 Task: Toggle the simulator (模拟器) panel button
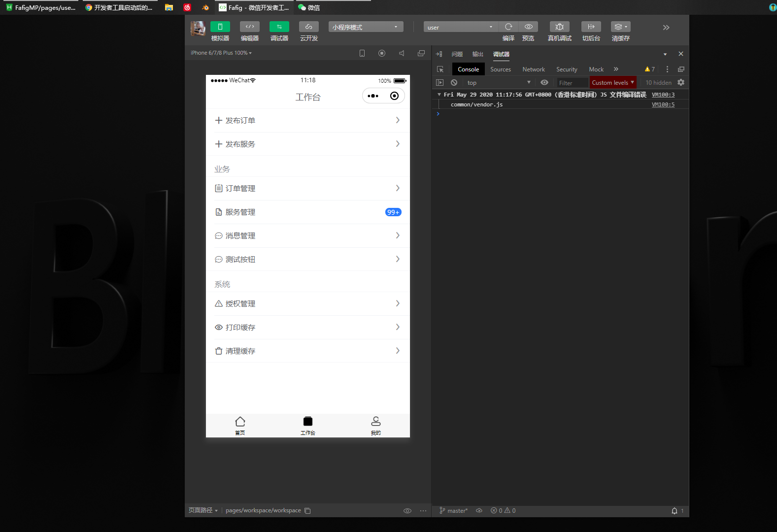[220, 27]
